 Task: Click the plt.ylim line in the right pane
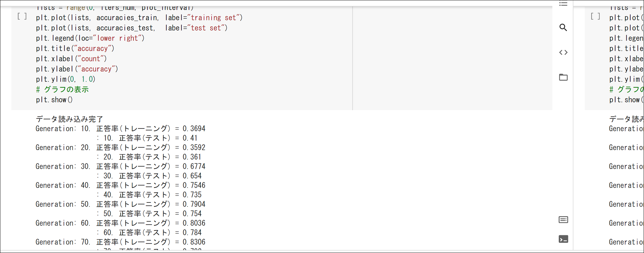[x=626, y=79]
